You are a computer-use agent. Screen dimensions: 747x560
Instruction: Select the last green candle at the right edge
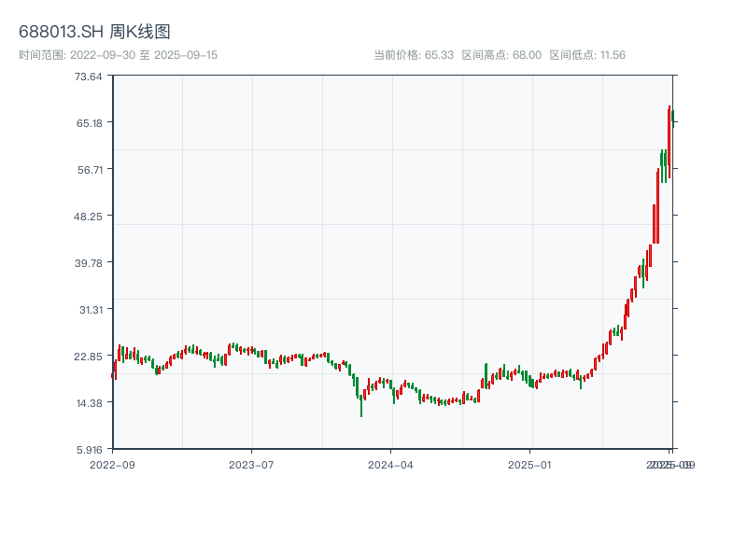(673, 119)
